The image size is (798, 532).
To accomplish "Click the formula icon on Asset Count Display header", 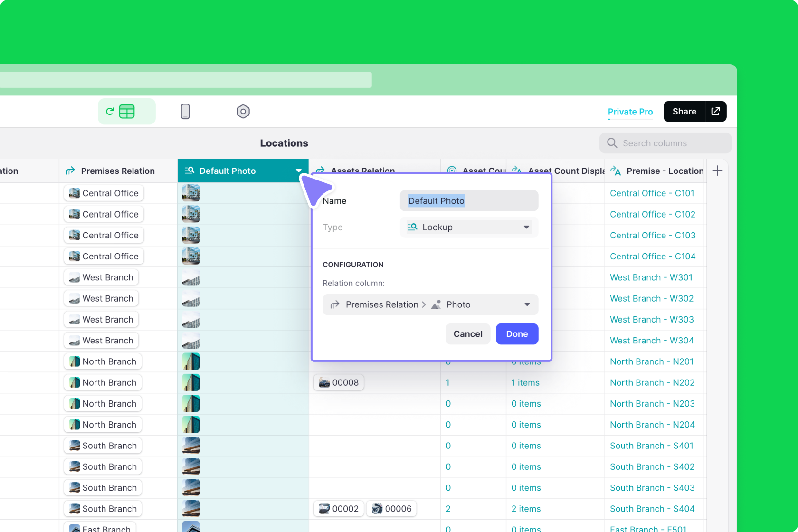I will 517,171.
